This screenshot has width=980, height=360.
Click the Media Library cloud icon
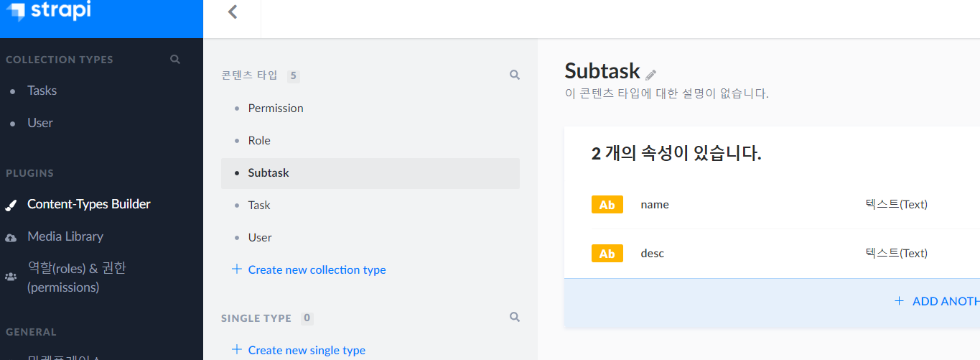click(x=11, y=237)
